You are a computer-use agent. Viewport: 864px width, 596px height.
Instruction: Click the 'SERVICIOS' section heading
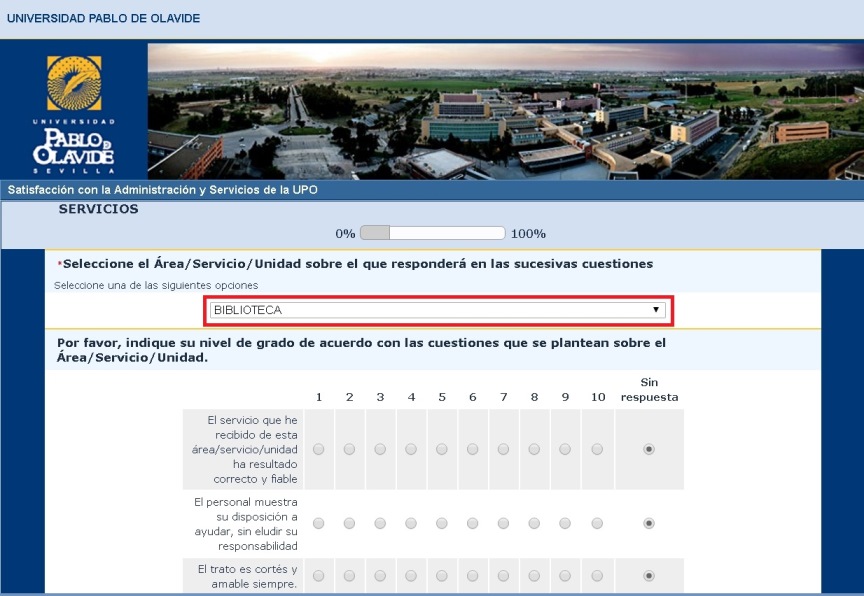click(x=99, y=209)
